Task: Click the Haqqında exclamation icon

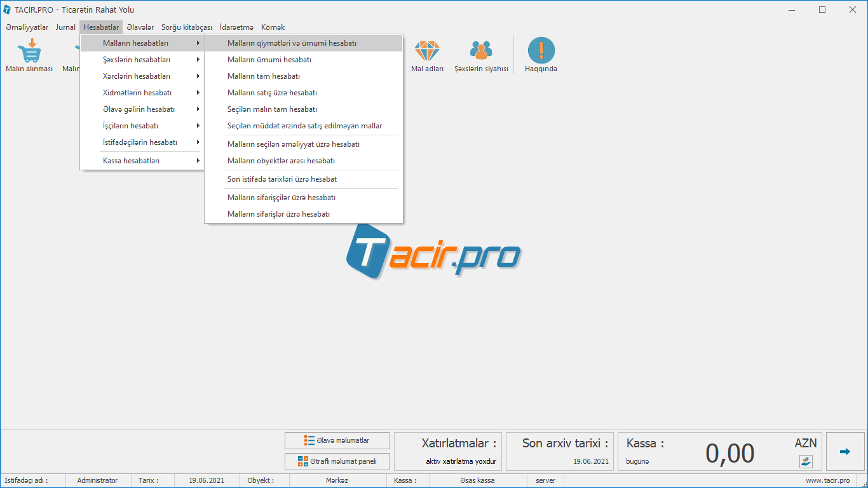Action: [541, 51]
